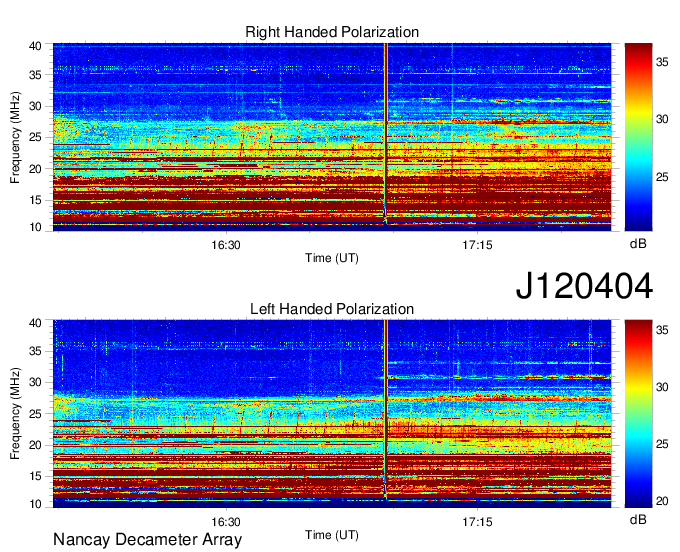Click 16:30 tick of Right Handed plot
Image resolution: width=680 pixels, height=552 pixels.
pos(226,245)
